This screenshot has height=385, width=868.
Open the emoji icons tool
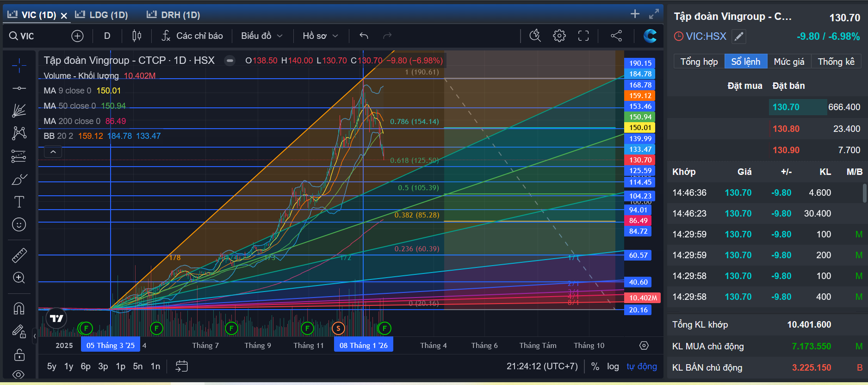click(19, 225)
